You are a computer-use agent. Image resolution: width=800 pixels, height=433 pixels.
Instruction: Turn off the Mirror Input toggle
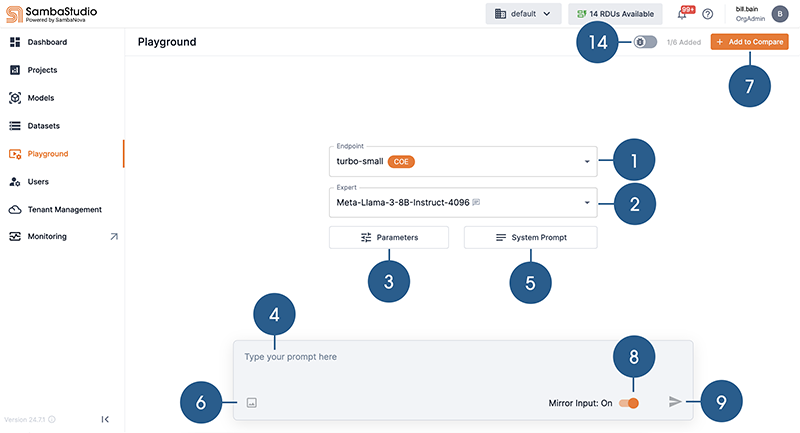(628, 402)
